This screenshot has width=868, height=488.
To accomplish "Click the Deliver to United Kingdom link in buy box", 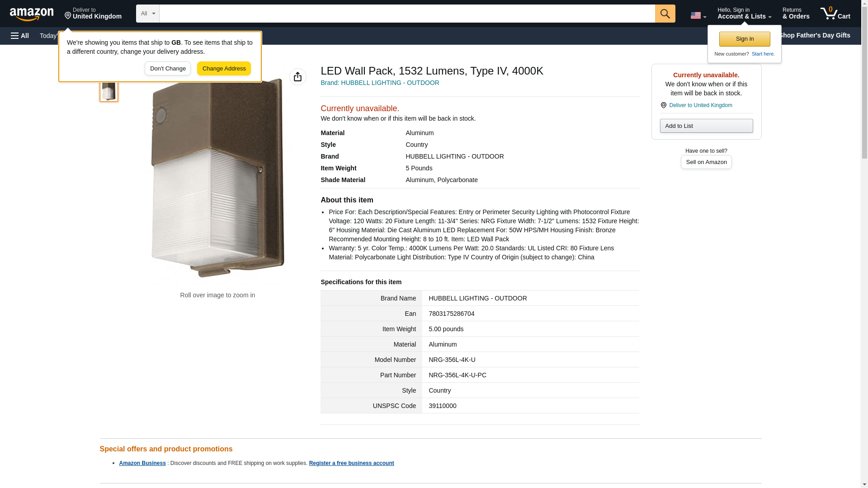I will [x=700, y=105].
